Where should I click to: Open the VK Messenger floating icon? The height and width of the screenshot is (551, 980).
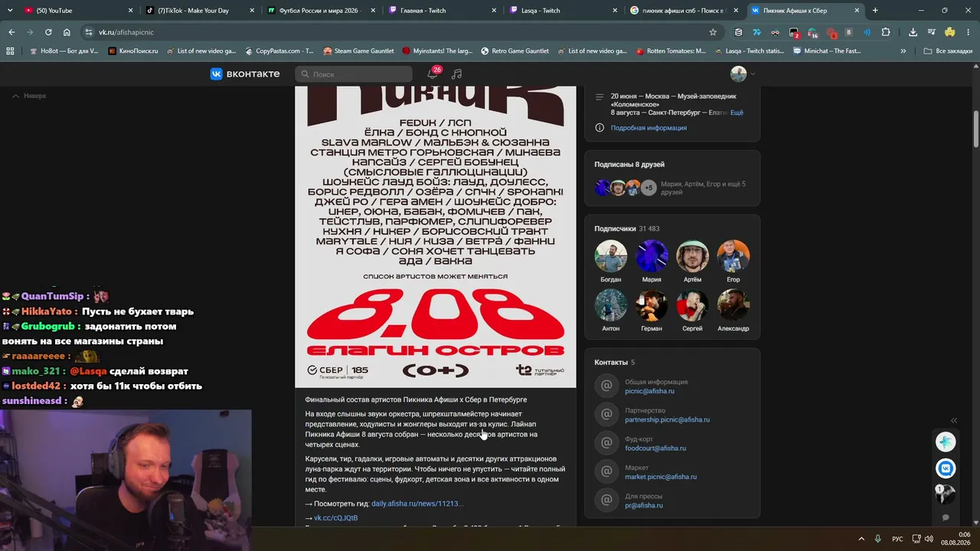[946, 468]
